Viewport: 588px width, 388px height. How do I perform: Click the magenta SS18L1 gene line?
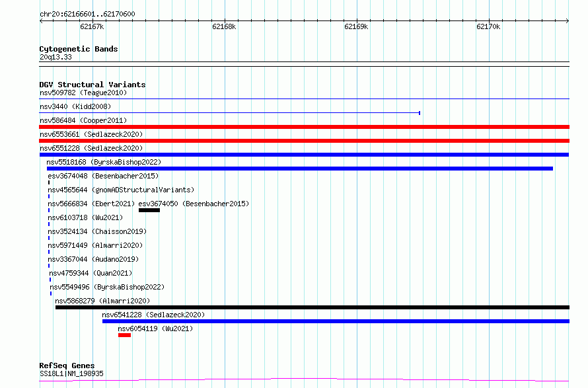304,380
